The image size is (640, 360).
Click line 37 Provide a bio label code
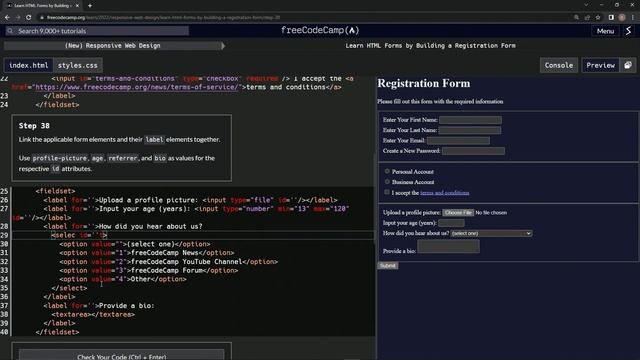point(99,306)
